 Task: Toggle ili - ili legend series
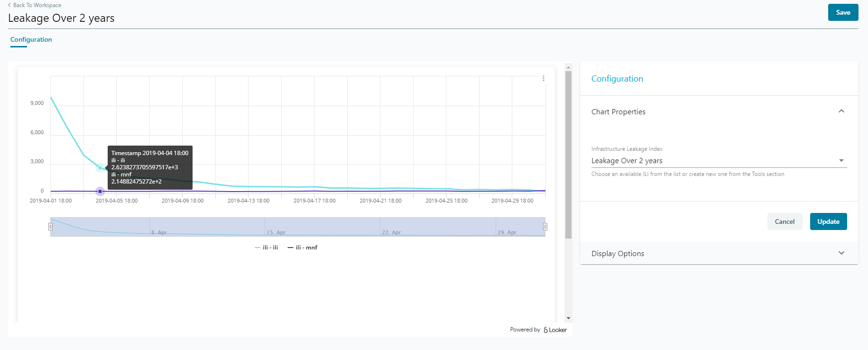[266, 248]
